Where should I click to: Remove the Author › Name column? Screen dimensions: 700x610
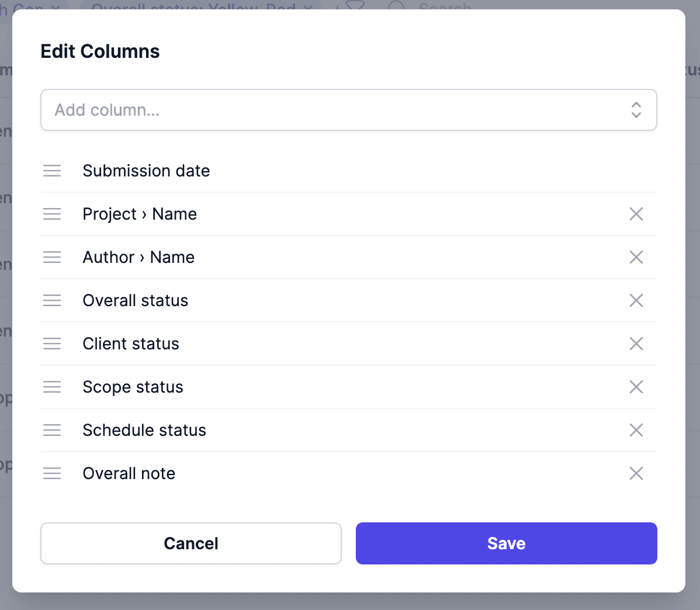pos(636,257)
